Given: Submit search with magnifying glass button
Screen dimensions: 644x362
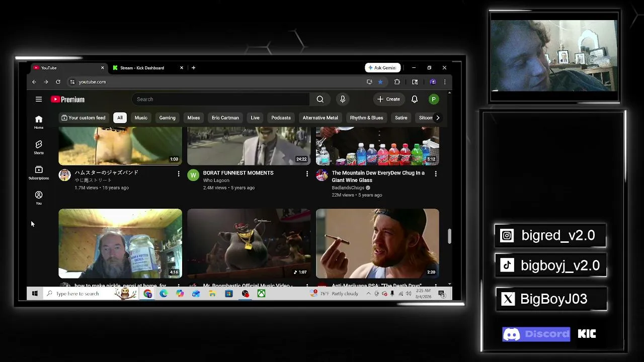Looking at the screenshot, I should [x=320, y=99].
